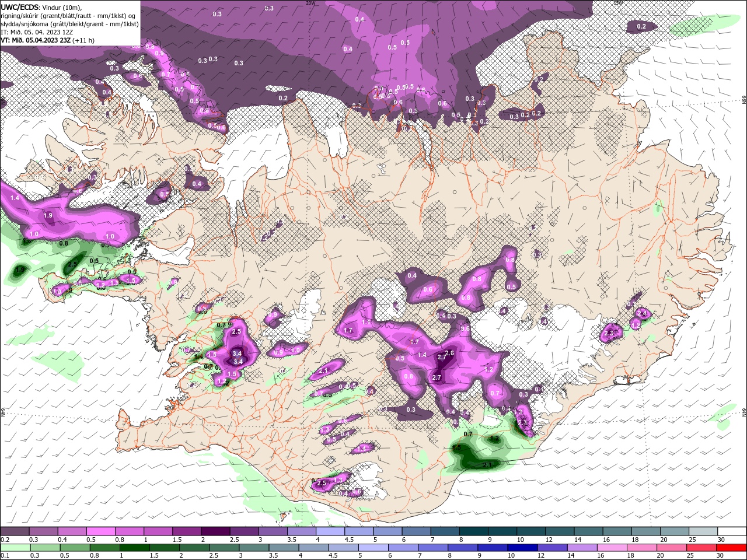Image resolution: width=747 pixels, height=560 pixels.
Task: Pick the grey-teal 16 swatch, upper legend row
Action: tap(617, 531)
